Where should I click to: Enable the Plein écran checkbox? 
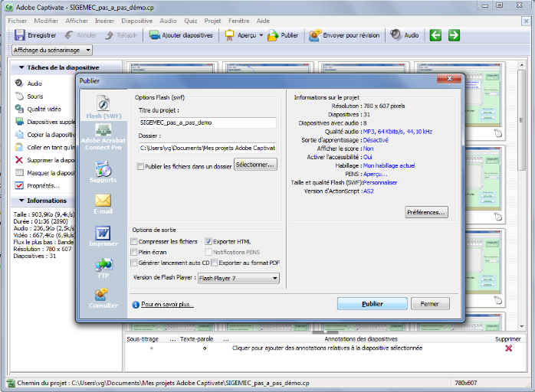[x=134, y=252]
